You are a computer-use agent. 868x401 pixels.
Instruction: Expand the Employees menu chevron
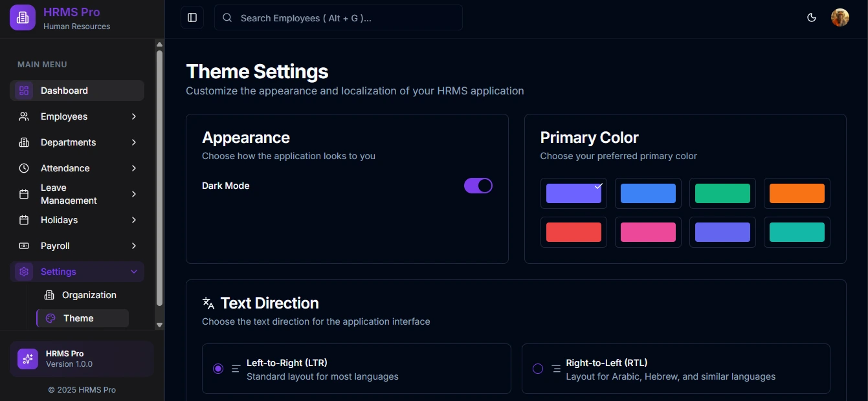[134, 116]
